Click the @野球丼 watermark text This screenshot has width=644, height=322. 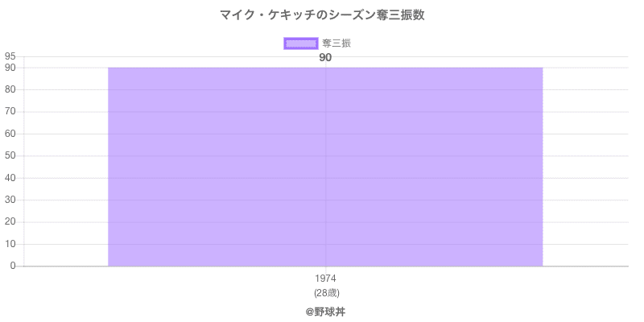[x=325, y=311]
